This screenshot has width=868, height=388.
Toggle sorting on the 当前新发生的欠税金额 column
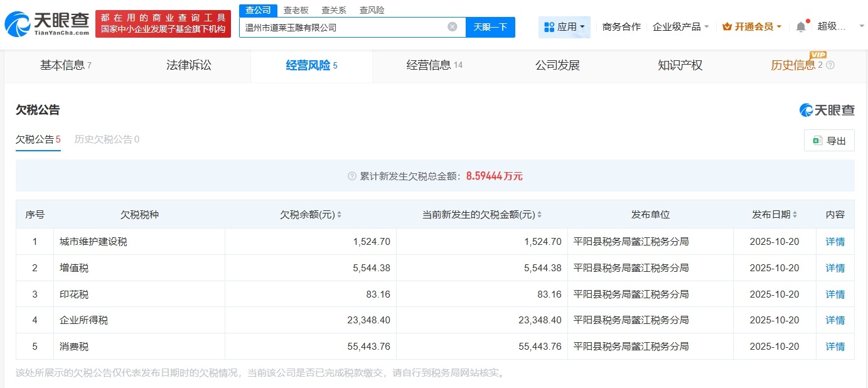coord(539,214)
